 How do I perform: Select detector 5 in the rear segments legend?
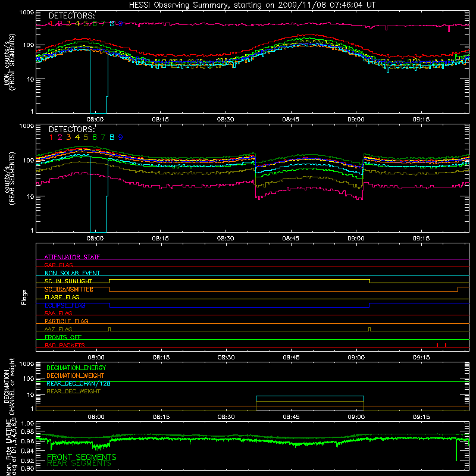(86, 137)
